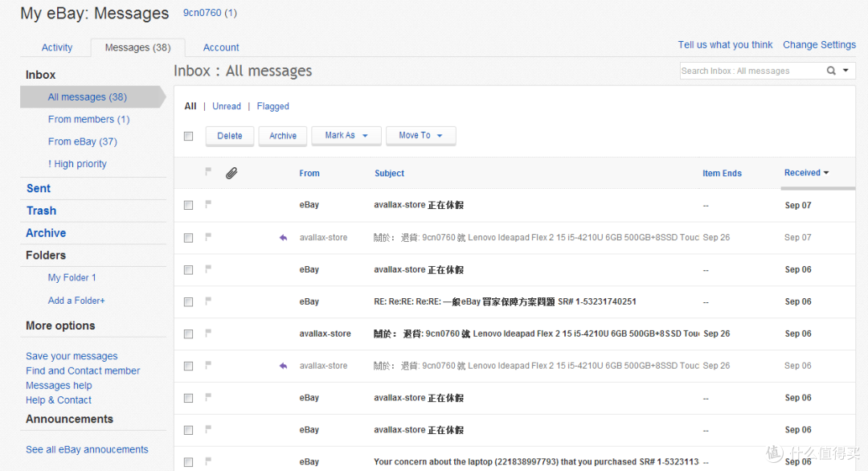
Task: Filter by Unread messages
Action: click(x=227, y=106)
